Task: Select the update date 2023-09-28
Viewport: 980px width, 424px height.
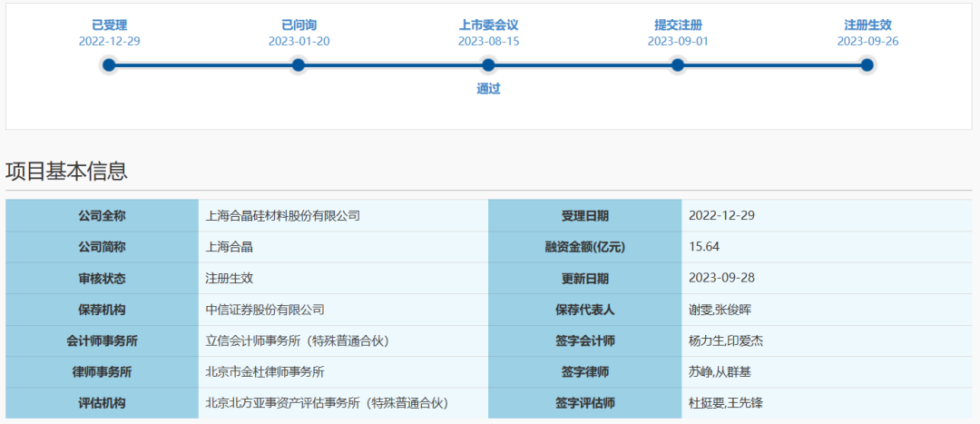Action: pyautogui.click(x=722, y=279)
